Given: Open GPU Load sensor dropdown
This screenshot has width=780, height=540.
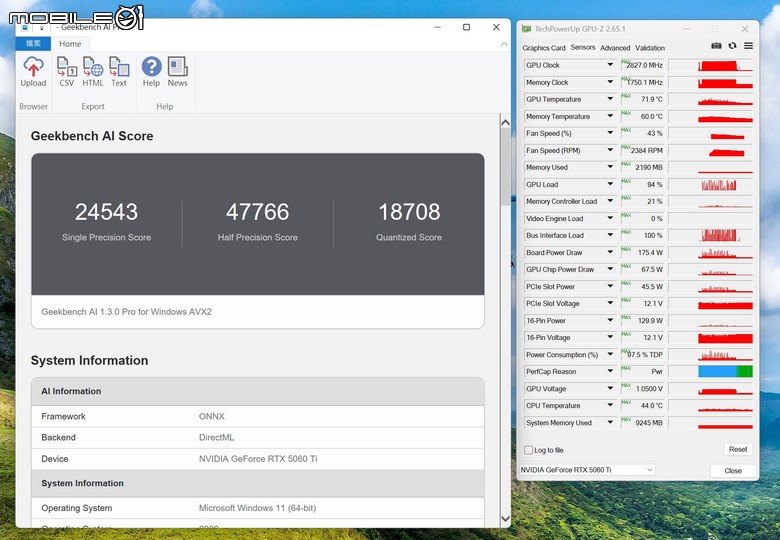Looking at the screenshot, I should point(610,184).
